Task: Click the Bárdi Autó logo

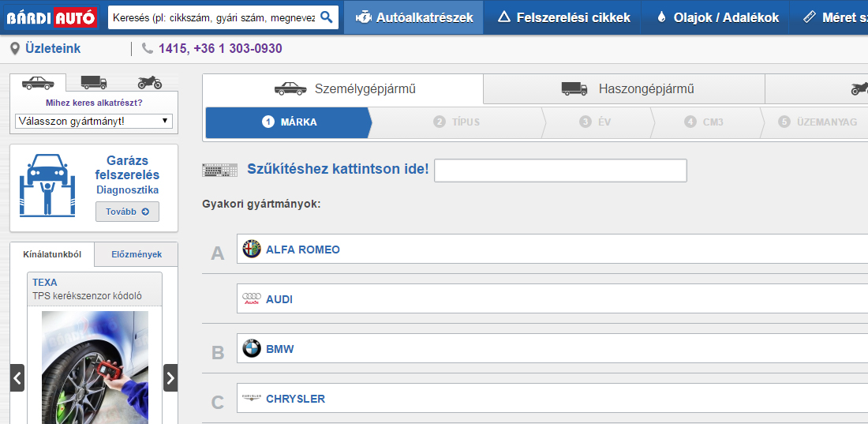Action: pos(51,17)
